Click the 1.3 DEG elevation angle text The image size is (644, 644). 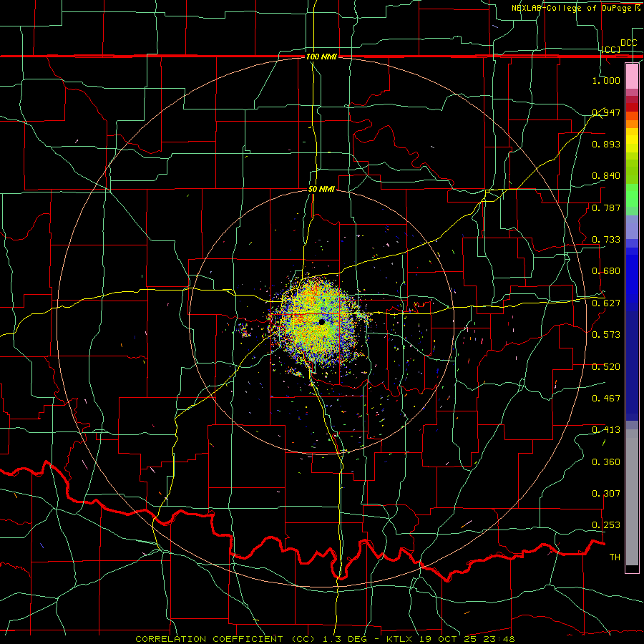(x=344, y=639)
